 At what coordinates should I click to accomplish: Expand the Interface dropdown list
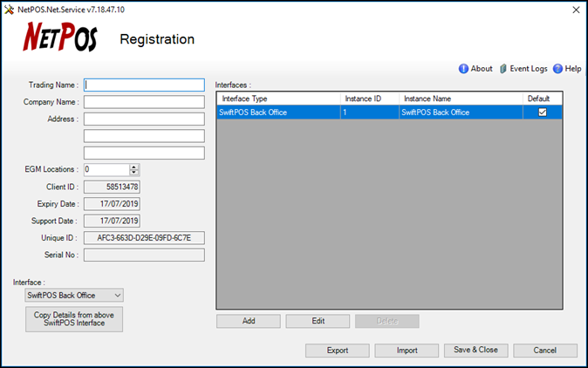coord(118,296)
